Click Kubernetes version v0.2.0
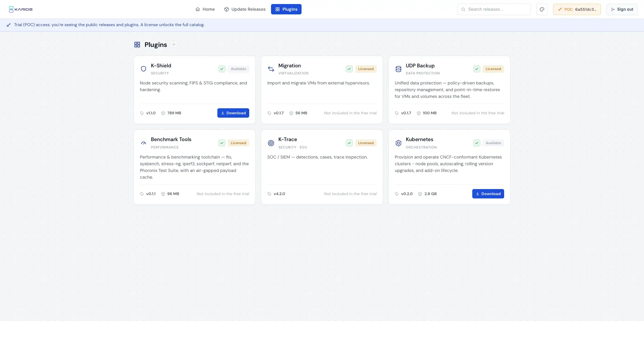Image resolution: width=644 pixels, height=362 pixels. [407, 194]
